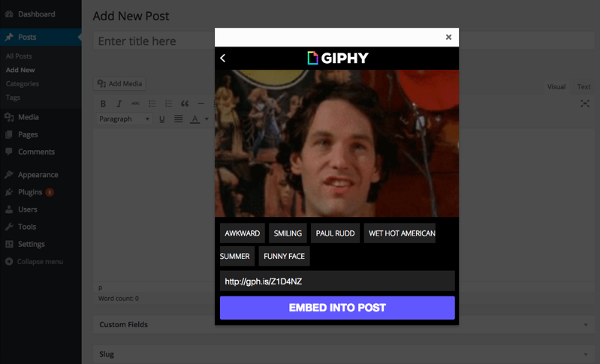Toggle italic formatting in editor
600x364 pixels.
click(119, 104)
